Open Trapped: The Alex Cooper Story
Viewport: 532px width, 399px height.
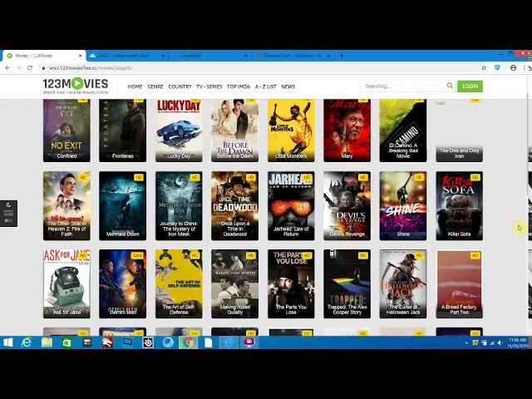[347, 283]
